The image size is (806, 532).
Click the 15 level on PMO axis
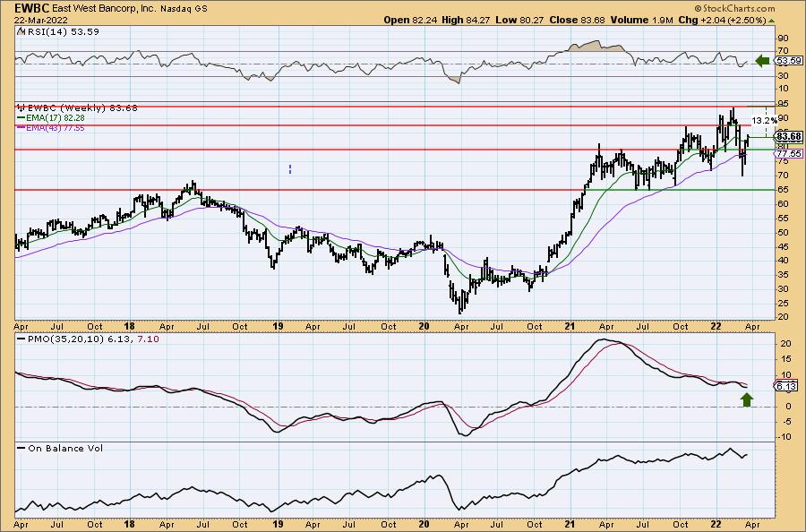pyautogui.click(x=786, y=359)
